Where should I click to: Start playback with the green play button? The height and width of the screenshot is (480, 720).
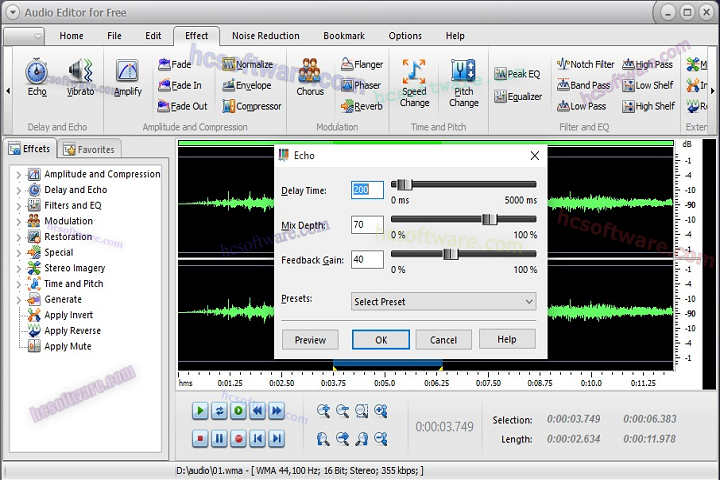200,411
